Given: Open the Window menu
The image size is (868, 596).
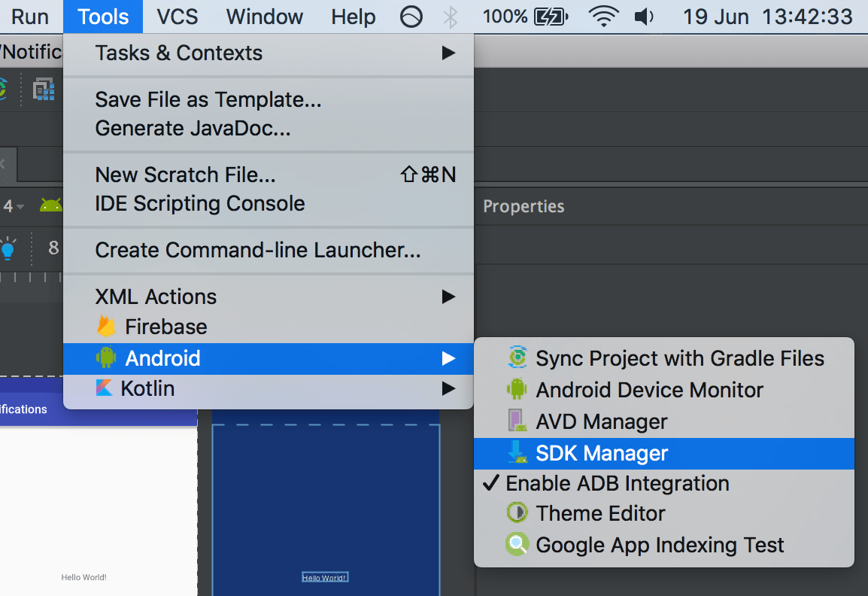Looking at the screenshot, I should coord(265,17).
